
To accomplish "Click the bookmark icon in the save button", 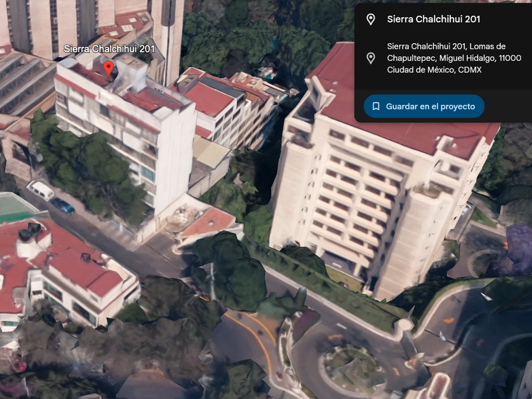I will [376, 106].
